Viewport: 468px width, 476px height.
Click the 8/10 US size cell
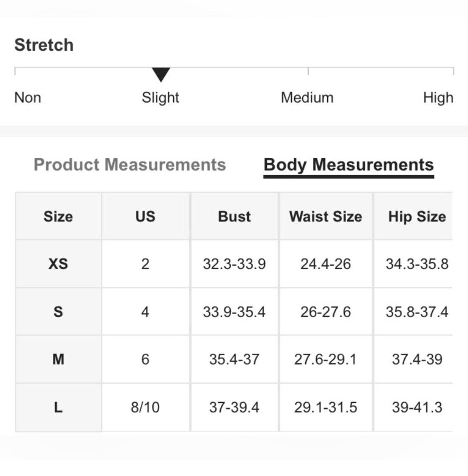coord(145,407)
